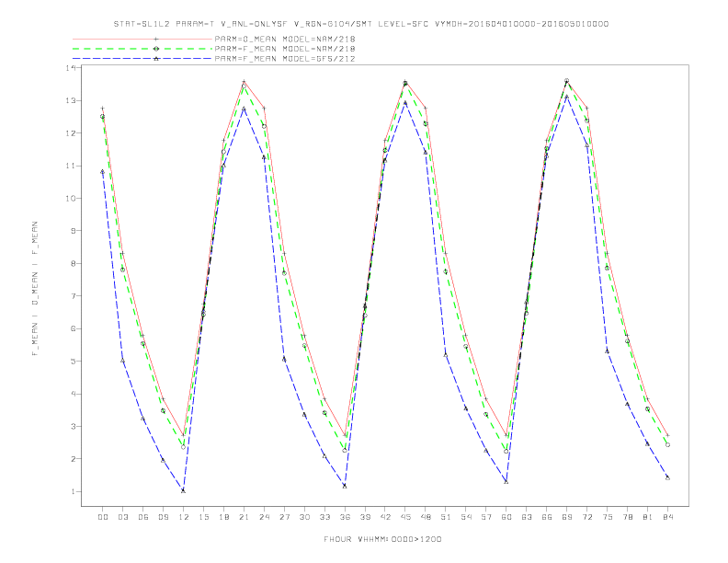Click x-axis tick label 45

tap(404, 517)
